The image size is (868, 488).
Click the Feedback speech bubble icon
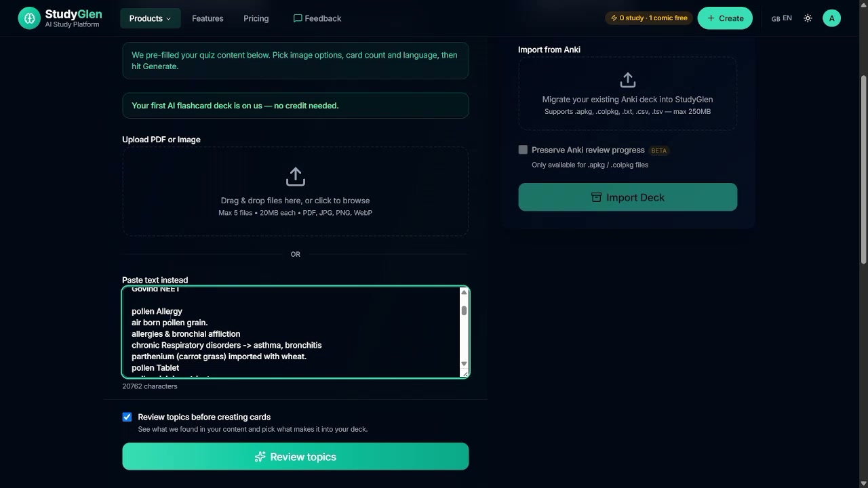(x=297, y=18)
